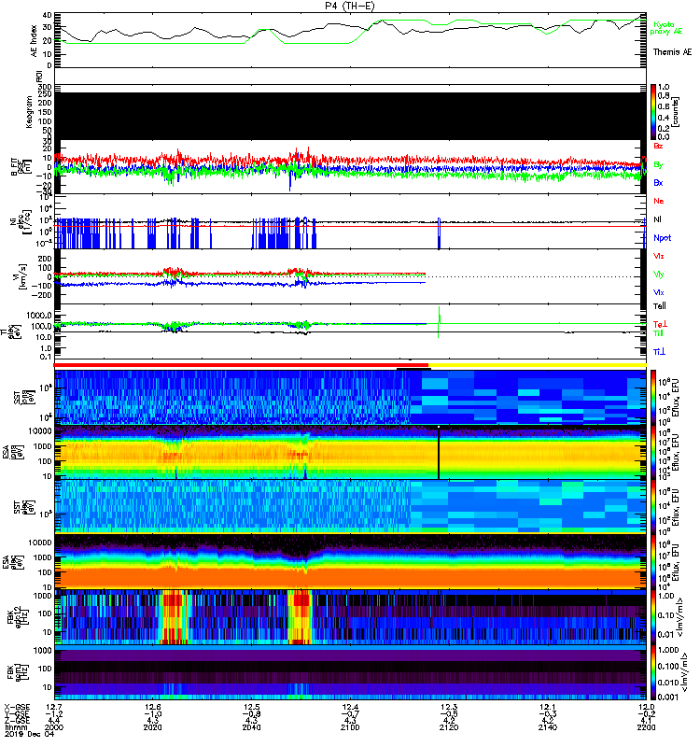Click the yellow segment of status bar
This screenshot has height=747, width=700.
[x=538, y=365]
